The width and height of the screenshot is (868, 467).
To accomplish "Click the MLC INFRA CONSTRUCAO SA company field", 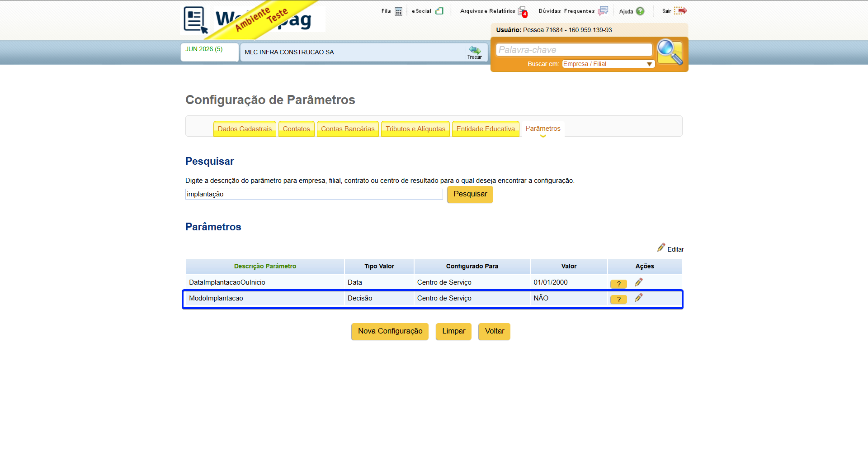I will coord(353,52).
